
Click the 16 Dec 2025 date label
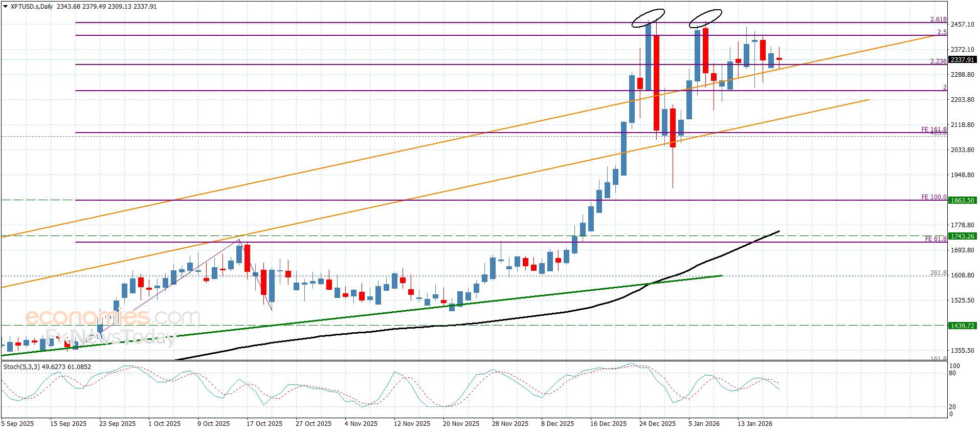608,424
